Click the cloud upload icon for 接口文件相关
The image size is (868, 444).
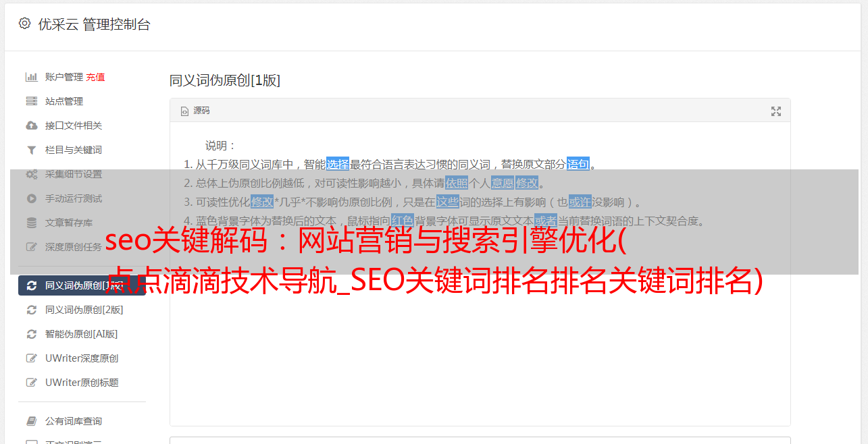[x=31, y=126]
